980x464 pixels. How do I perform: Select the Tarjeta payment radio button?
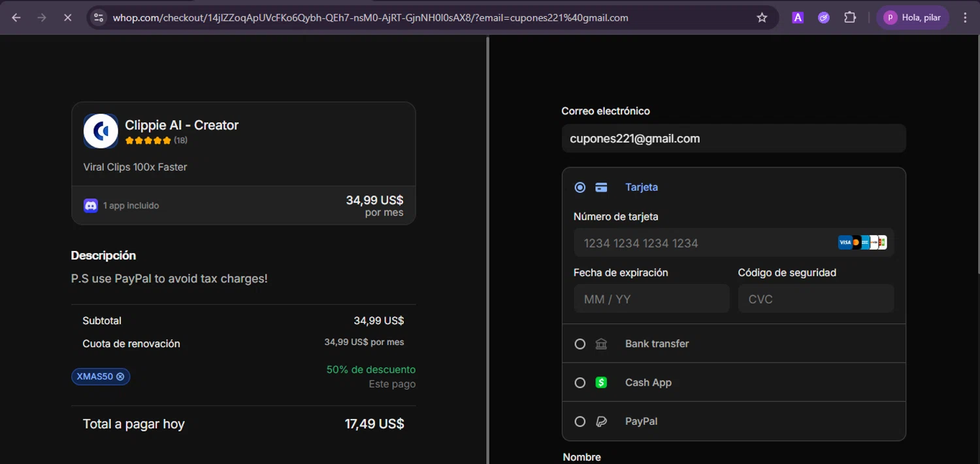580,188
